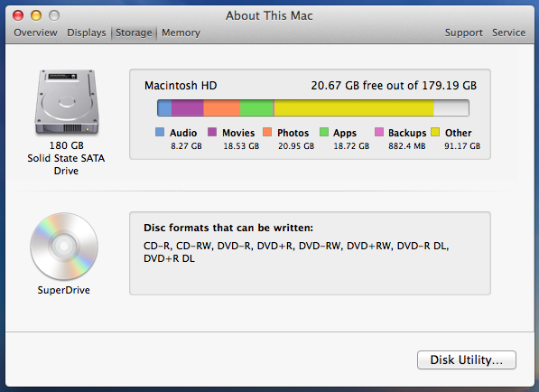Click the orange Photos legend swatch
The width and height of the screenshot is (539, 392).
pos(267,132)
